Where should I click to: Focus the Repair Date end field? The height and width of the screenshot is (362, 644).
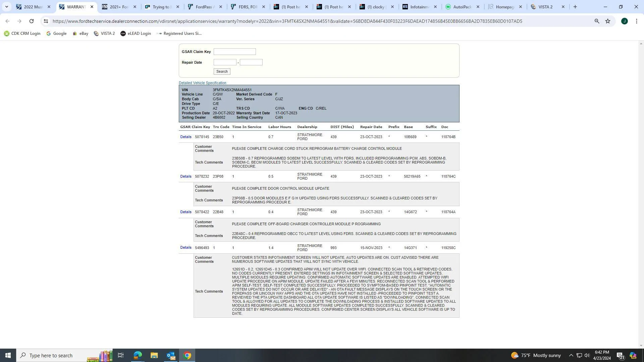point(251,62)
